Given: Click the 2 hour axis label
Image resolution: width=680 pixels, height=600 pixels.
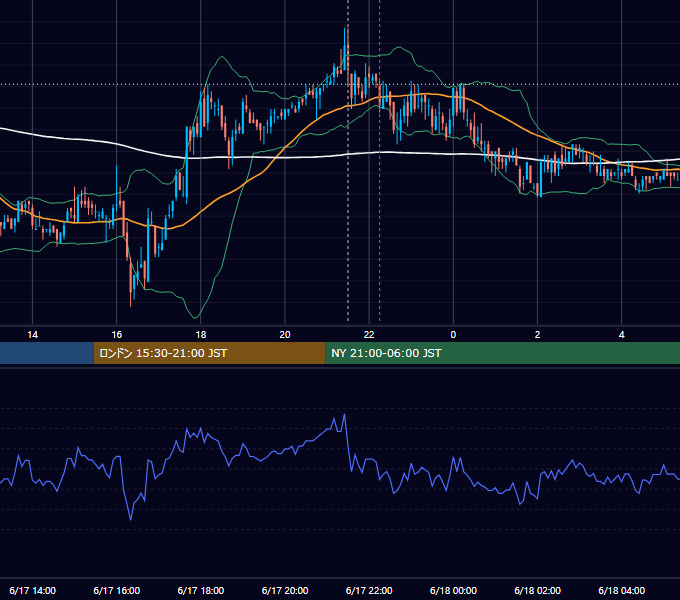Looking at the screenshot, I should pos(537,335).
